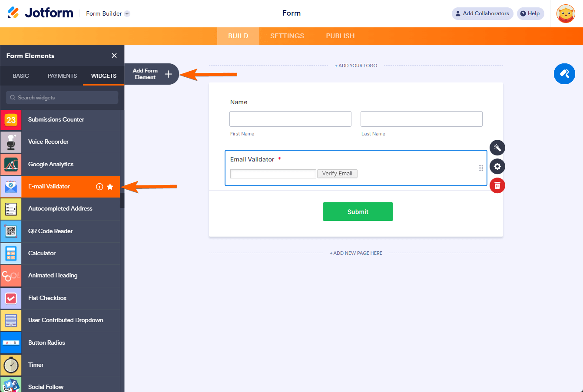The width and height of the screenshot is (583, 392).
Task: Click the QR Code Reader widget icon
Action: click(x=11, y=231)
